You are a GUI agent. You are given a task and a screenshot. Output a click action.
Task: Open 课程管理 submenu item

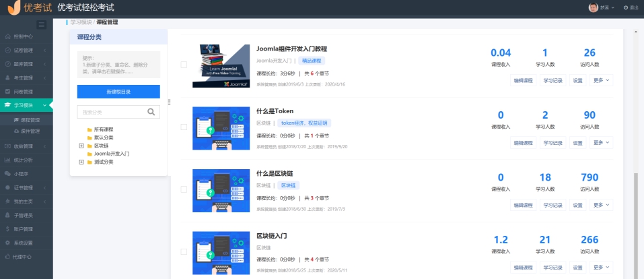[x=26, y=120]
